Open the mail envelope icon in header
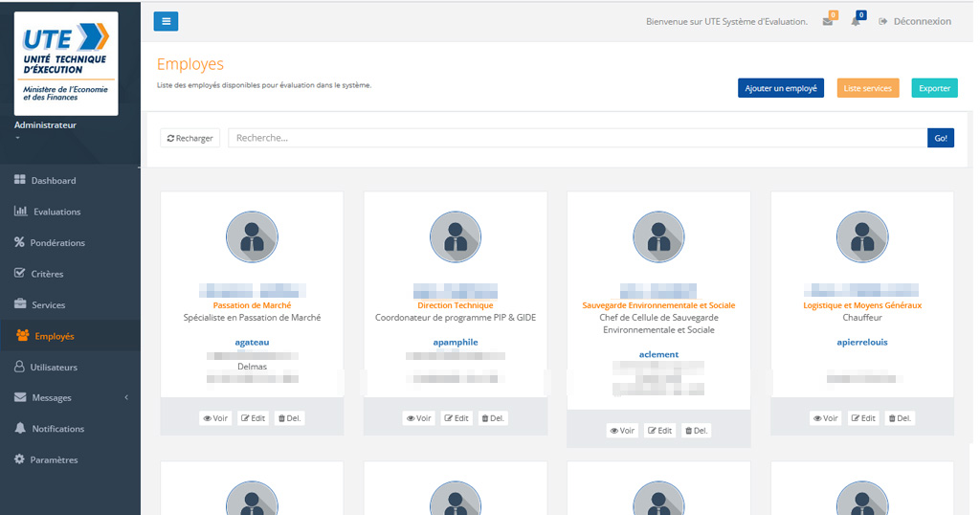 (828, 21)
